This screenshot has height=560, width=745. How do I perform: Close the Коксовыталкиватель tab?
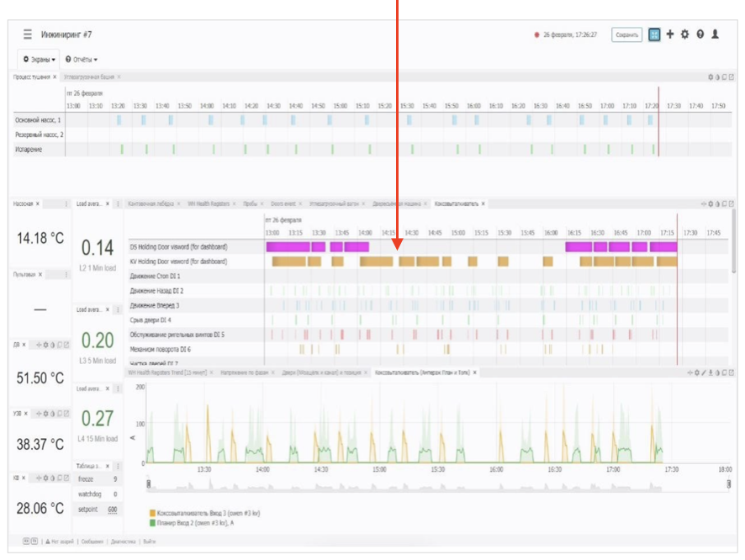click(483, 203)
